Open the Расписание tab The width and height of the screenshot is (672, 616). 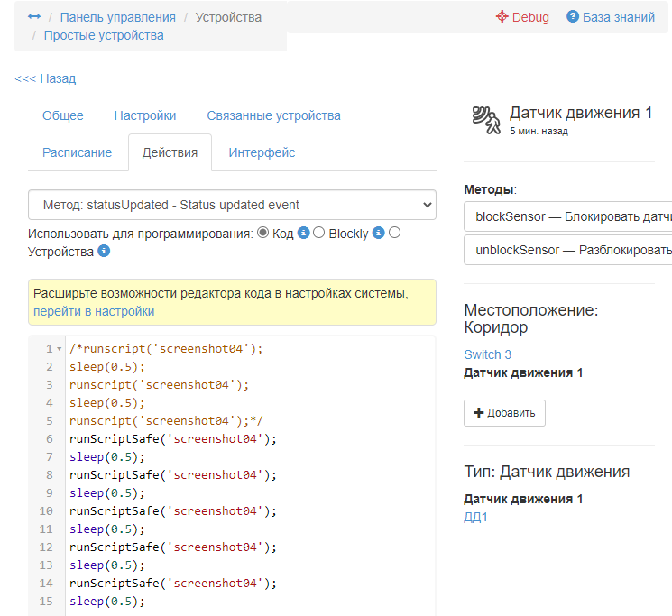[78, 152]
